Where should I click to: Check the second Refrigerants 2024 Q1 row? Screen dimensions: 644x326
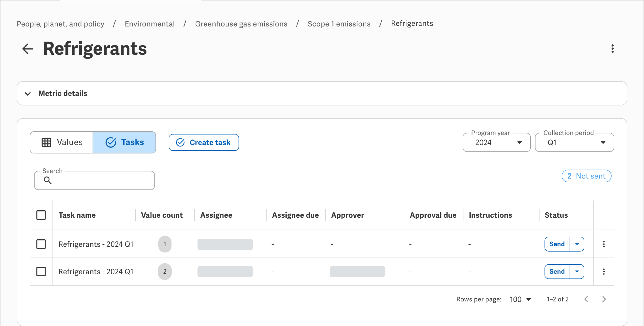tap(41, 272)
